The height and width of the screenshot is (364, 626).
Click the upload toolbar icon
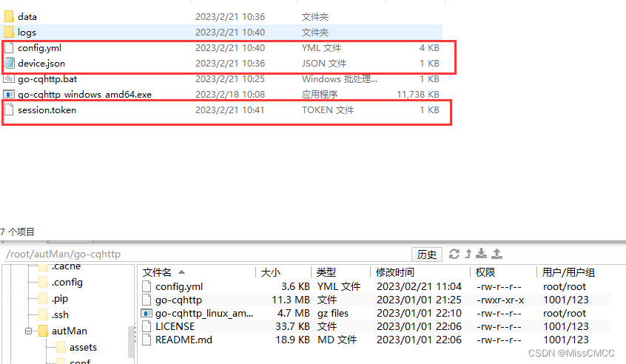tap(497, 254)
